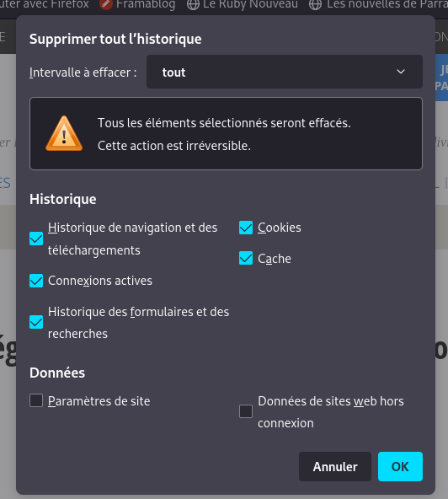Disable Connexions actives checkbox
Viewport: 448px width, 499px height.
36,281
